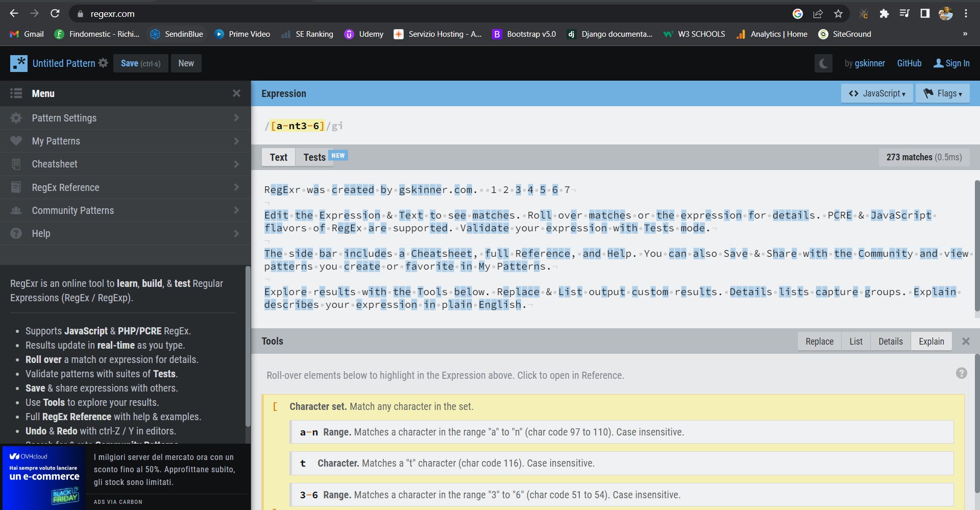The image size is (980, 510).
Task: Open the JavaScript flavor dropdown
Action: (x=876, y=93)
